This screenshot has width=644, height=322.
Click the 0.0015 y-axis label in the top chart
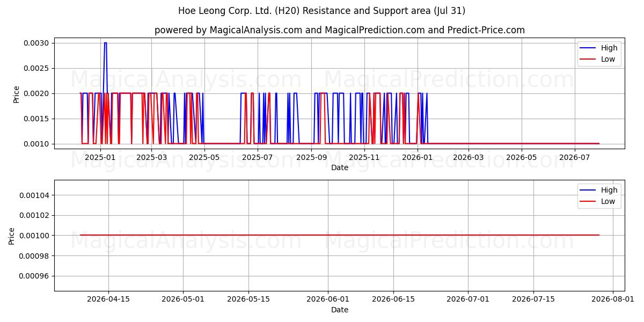click(x=36, y=119)
